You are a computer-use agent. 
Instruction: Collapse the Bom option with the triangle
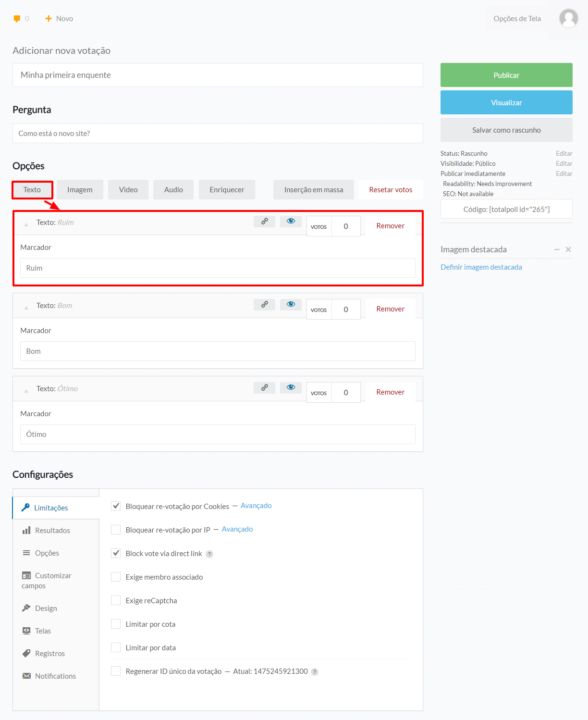point(26,307)
